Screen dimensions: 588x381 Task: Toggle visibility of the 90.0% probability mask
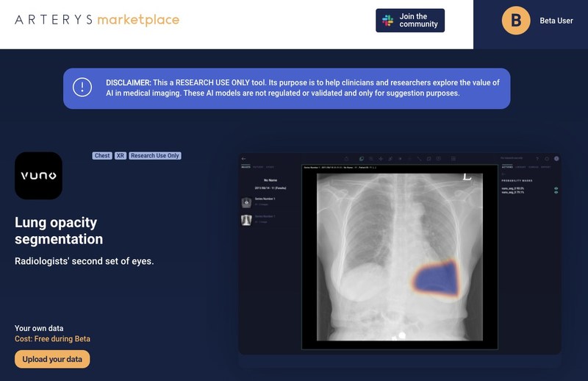(x=556, y=189)
